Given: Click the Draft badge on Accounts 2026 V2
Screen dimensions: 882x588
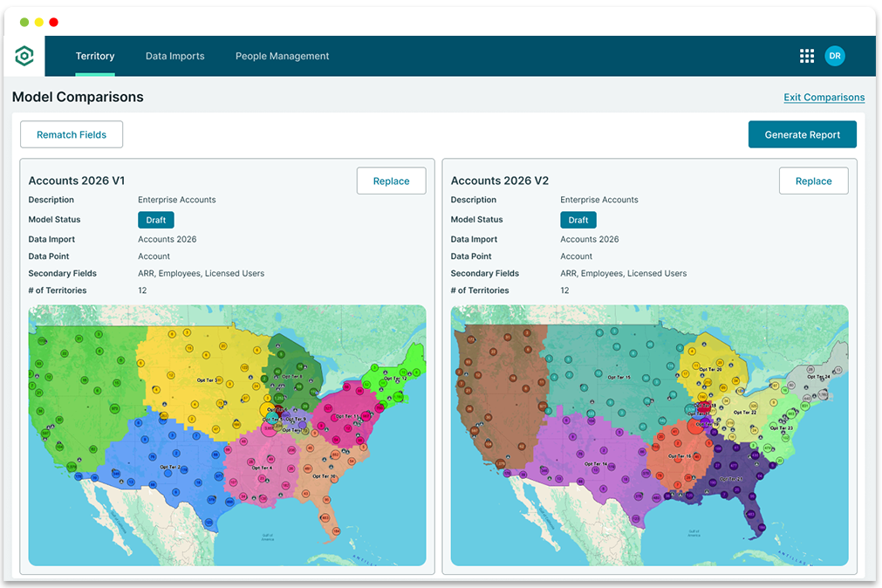Looking at the screenshot, I should pyautogui.click(x=578, y=220).
